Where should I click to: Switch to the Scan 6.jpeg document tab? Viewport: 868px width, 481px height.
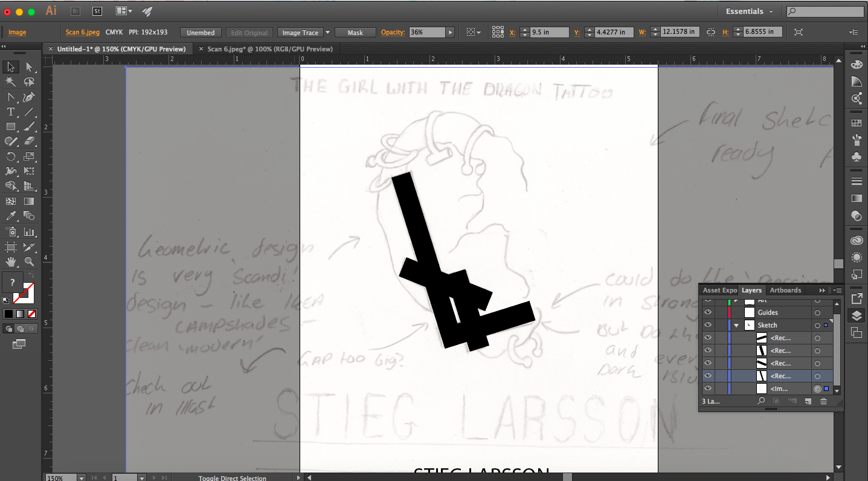(270, 49)
